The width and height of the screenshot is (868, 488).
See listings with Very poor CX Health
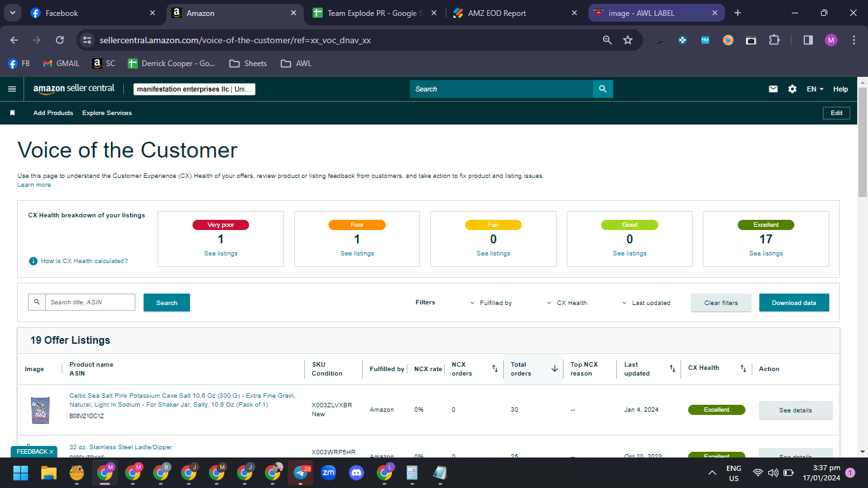tap(220, 254)
